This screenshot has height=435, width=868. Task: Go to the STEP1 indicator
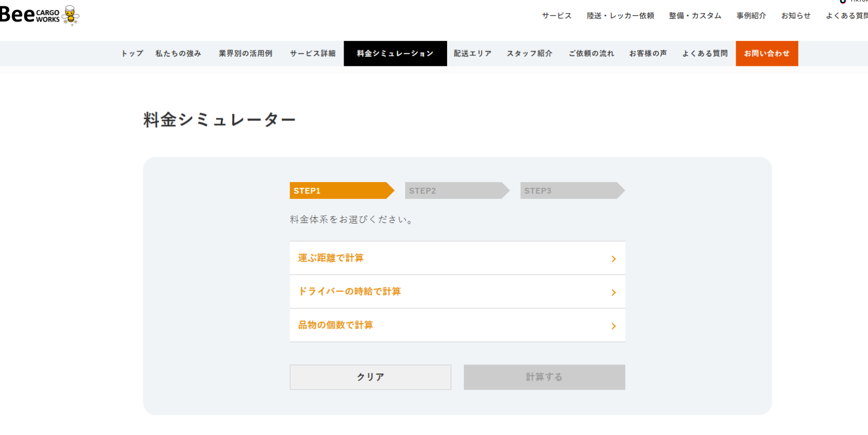[339, 190]
